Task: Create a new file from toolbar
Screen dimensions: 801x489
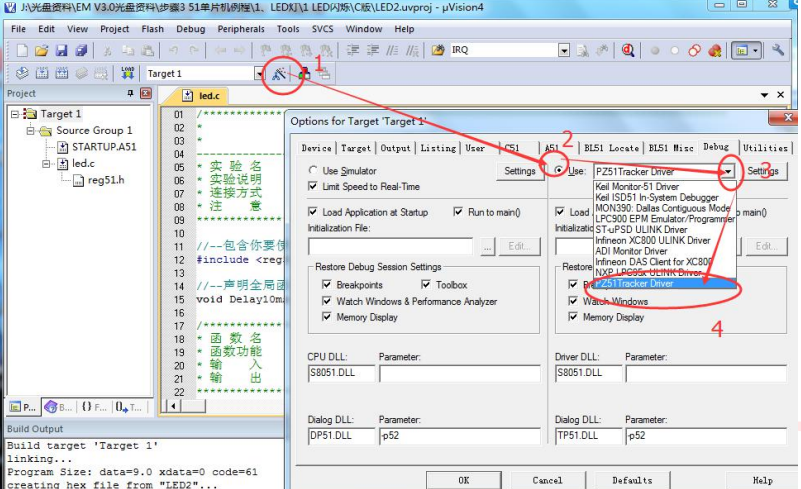Action: pyautogui.click(x=22, y=50)
